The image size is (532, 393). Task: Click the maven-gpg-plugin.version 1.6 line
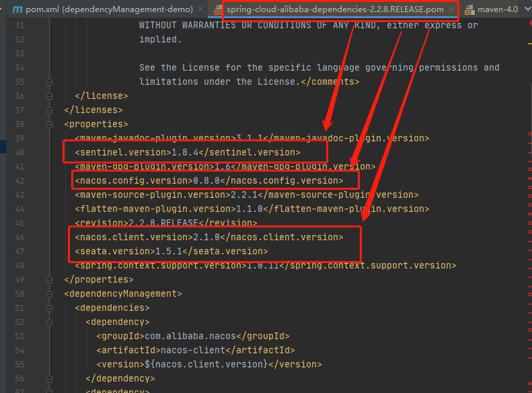click(225, 166)
